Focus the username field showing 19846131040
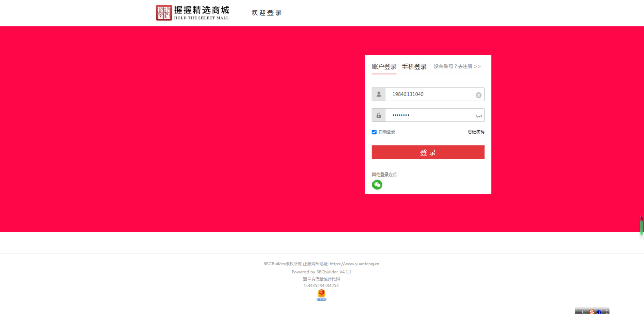 429,94
